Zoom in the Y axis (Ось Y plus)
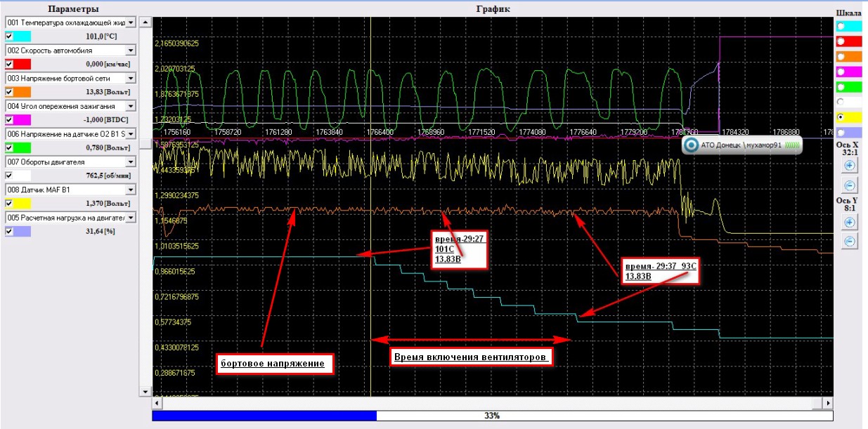 849,222
